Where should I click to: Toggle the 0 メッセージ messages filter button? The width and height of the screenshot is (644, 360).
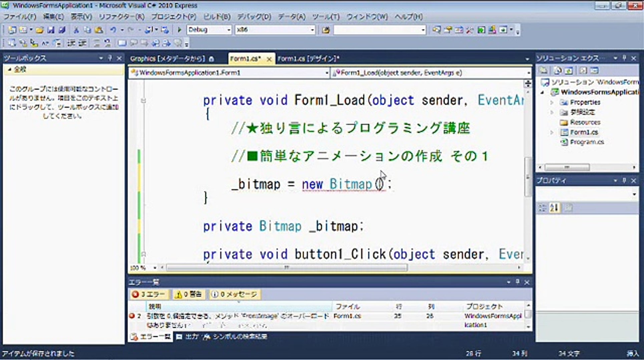[235, 294]
